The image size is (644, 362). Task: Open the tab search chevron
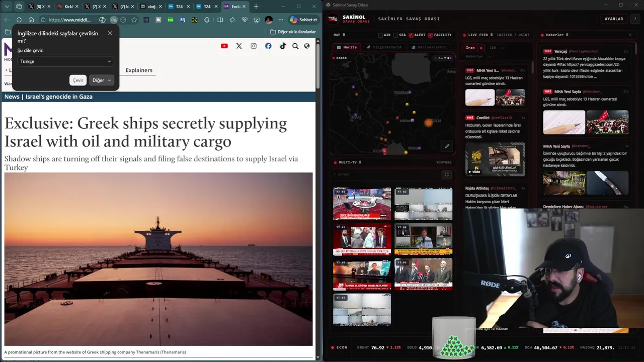[x=7, y=7]
